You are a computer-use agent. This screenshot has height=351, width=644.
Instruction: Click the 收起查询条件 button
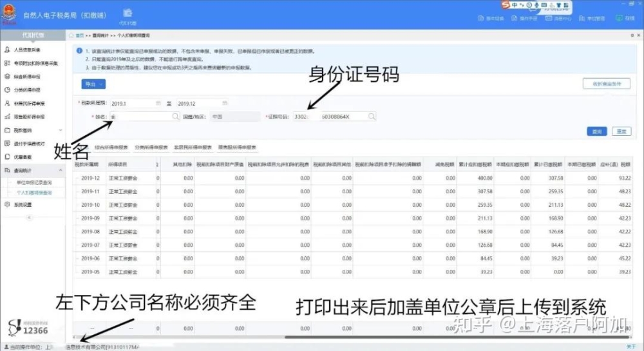[607, 84]
